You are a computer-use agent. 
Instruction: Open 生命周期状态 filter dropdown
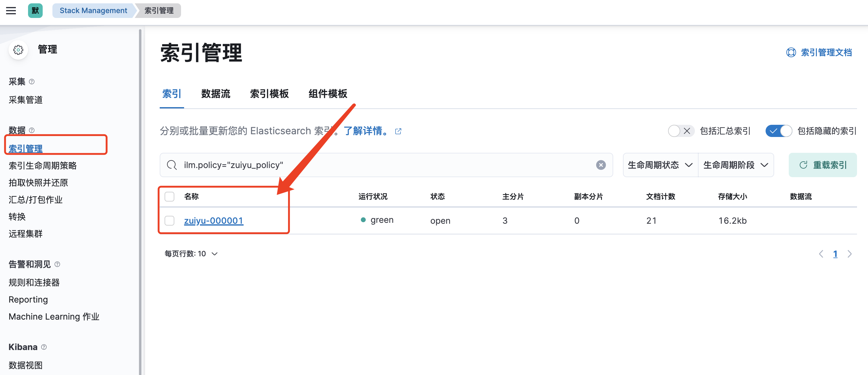660,165
